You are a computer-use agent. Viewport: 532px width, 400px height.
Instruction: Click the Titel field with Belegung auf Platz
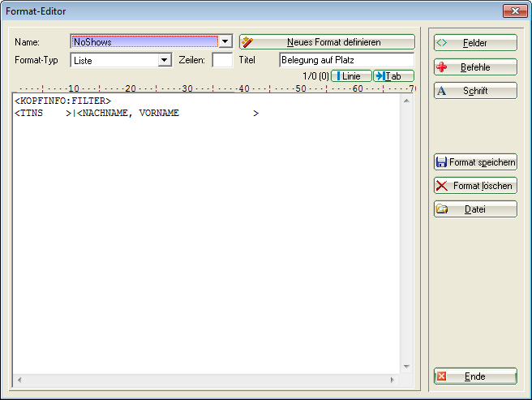[345, 60]
